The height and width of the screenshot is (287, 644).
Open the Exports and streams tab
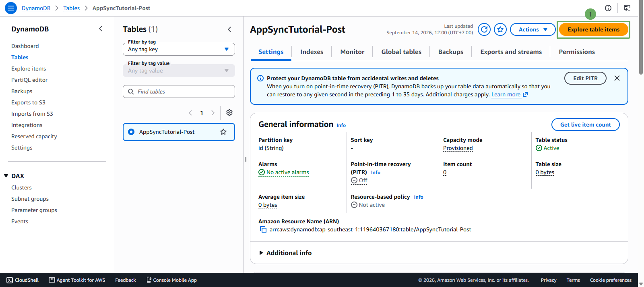pos(511,52)
